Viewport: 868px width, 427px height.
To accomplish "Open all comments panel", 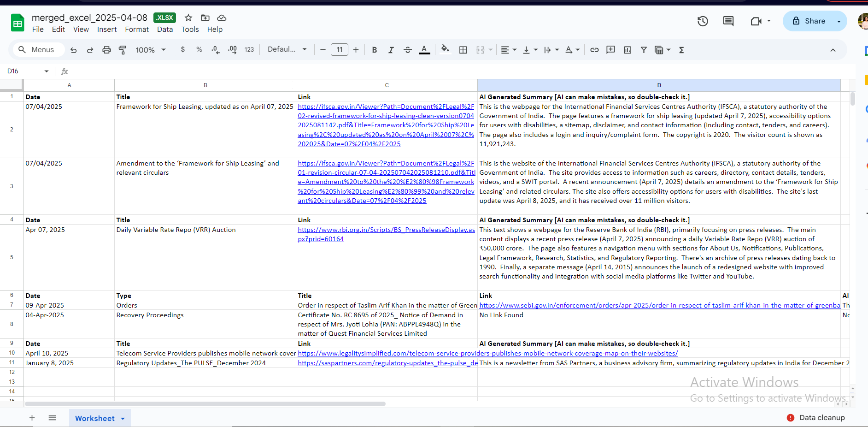I will coord(728,21).
